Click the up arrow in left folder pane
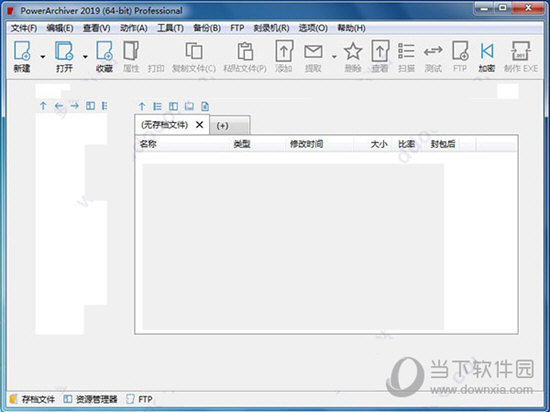 (x=43, y=106)
